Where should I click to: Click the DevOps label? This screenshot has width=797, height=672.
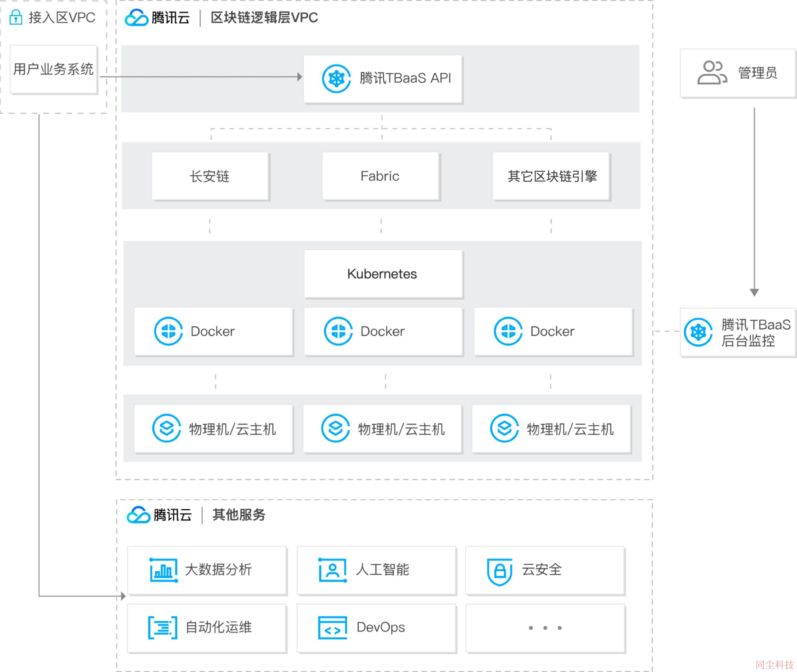click(381, 627)
